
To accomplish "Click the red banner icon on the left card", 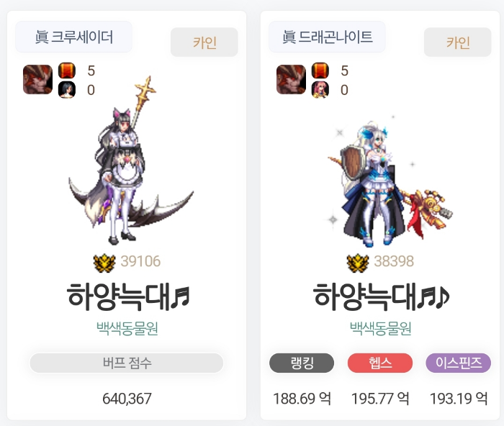I will tap(67, 71).
